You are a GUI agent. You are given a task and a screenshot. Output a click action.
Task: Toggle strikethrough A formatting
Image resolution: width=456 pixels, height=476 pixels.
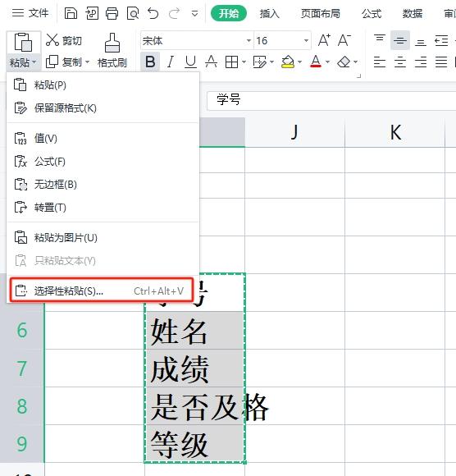coord(211,62)
